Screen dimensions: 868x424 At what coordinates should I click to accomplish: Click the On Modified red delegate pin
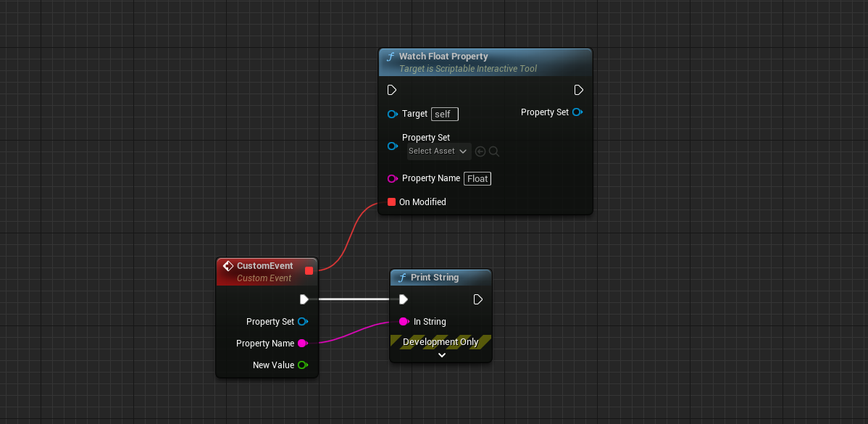(392, 201)
